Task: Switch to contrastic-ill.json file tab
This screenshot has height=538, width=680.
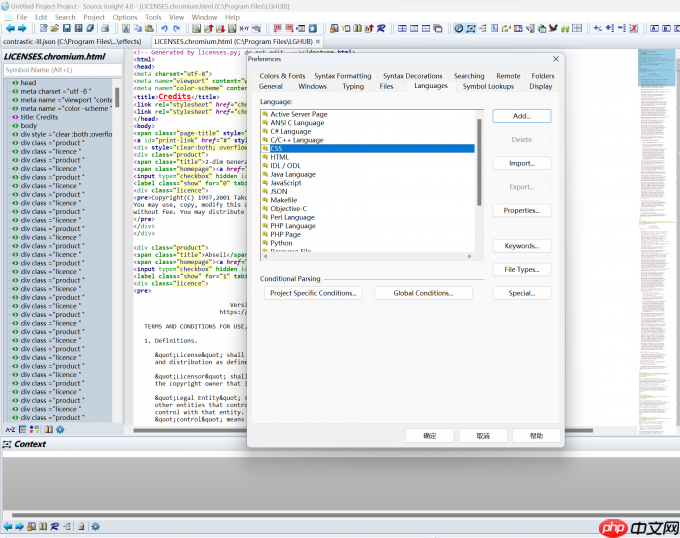Action: tap(71, 42)
